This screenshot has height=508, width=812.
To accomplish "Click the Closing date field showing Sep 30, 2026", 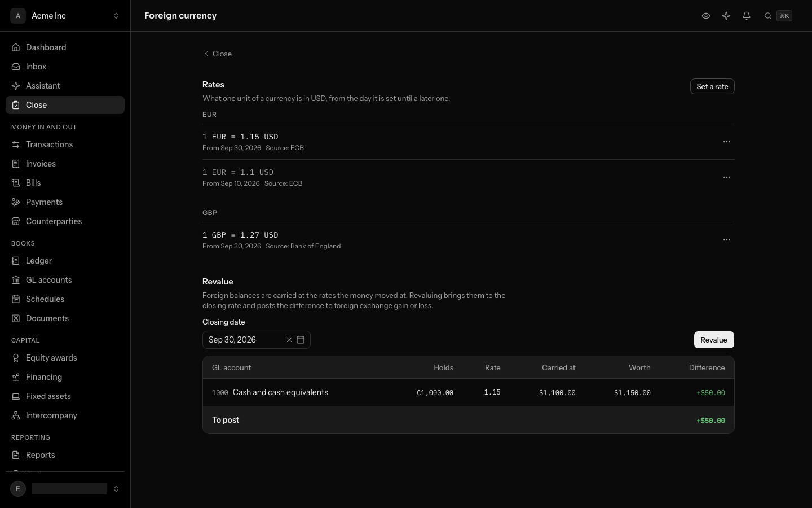I will [257, 340].
